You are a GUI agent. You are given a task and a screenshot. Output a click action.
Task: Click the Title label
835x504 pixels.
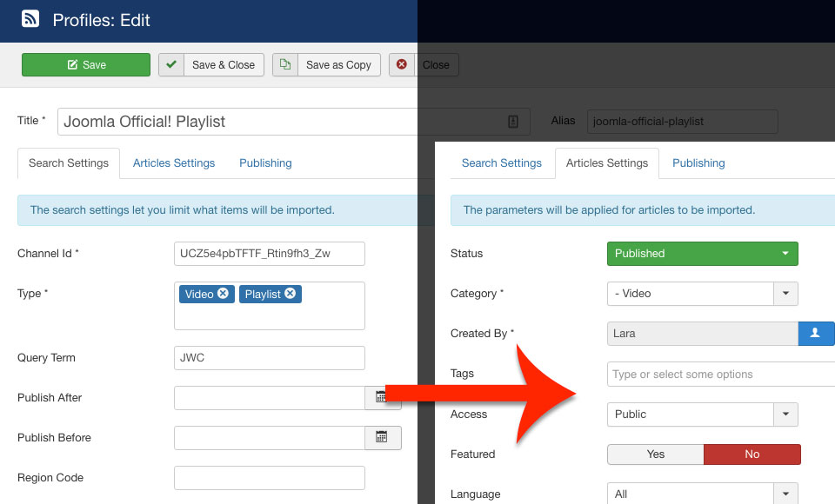(x=31, y=121)
